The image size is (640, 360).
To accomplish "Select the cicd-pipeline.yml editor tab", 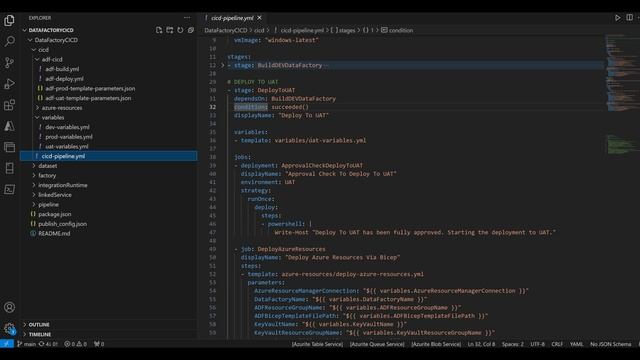I will click(x=232, y=18).
